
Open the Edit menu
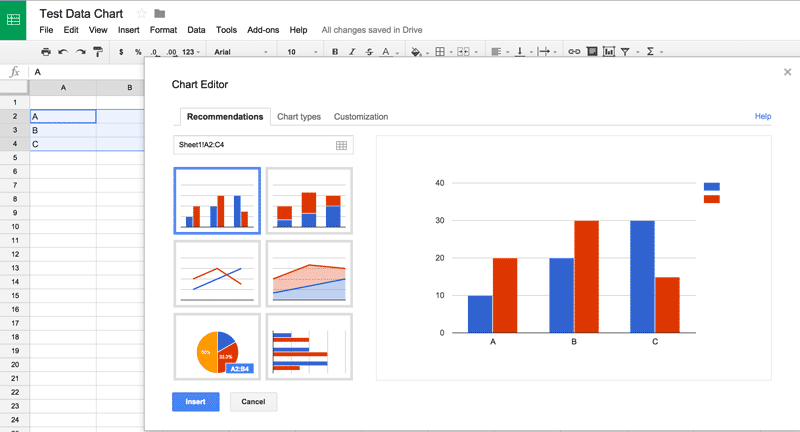click(71, 30)
